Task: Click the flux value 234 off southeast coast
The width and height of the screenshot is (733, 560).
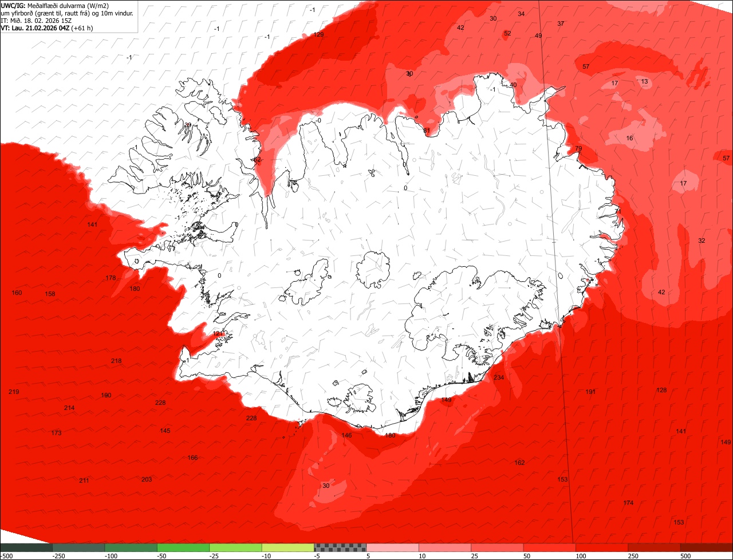Action: (x=499, y=377)
